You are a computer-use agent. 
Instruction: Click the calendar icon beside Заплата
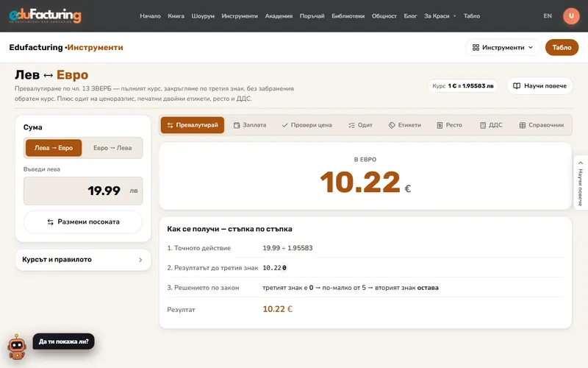click(x=236, y=125)
